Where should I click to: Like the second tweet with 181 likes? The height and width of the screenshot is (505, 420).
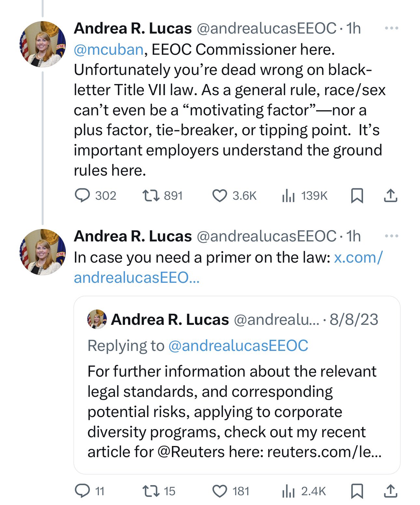220,491
